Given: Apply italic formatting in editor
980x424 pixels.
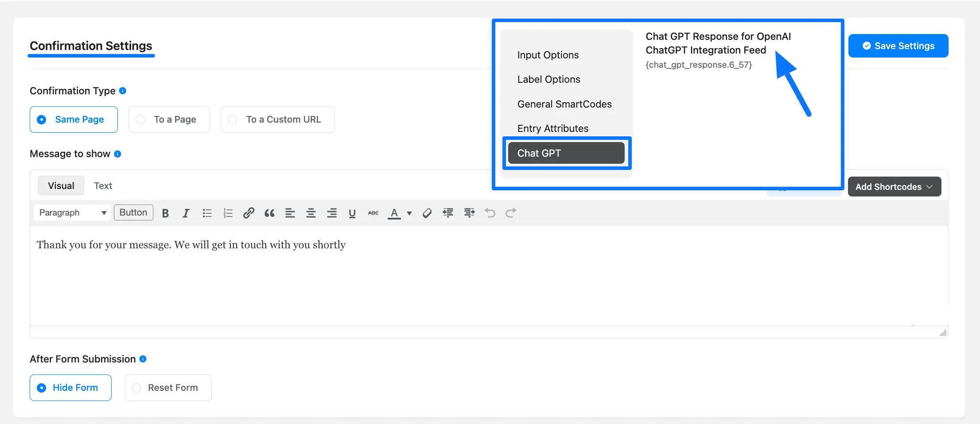Looking at the screenshot, I should coord(186,213).
